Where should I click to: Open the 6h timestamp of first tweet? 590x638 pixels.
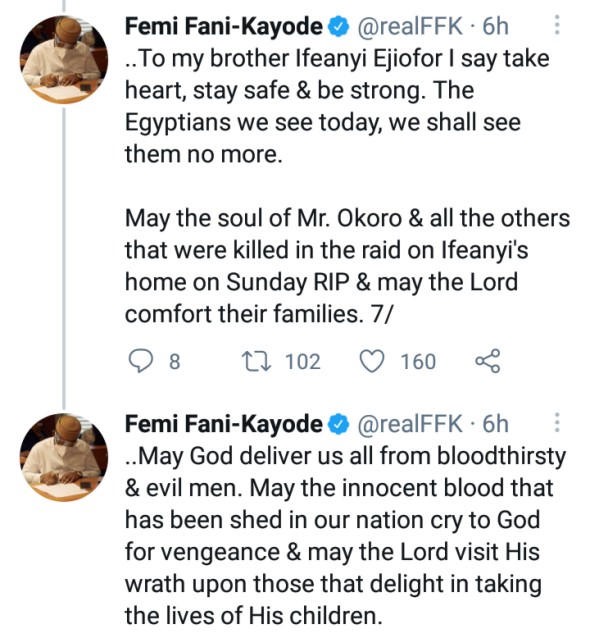[x=495, y=26]
